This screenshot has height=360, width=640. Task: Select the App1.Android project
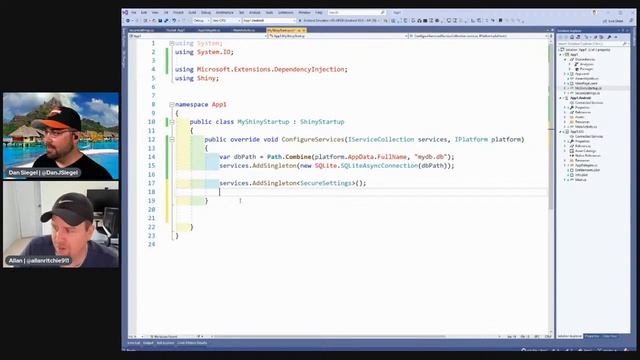click(x=580, y=98)
